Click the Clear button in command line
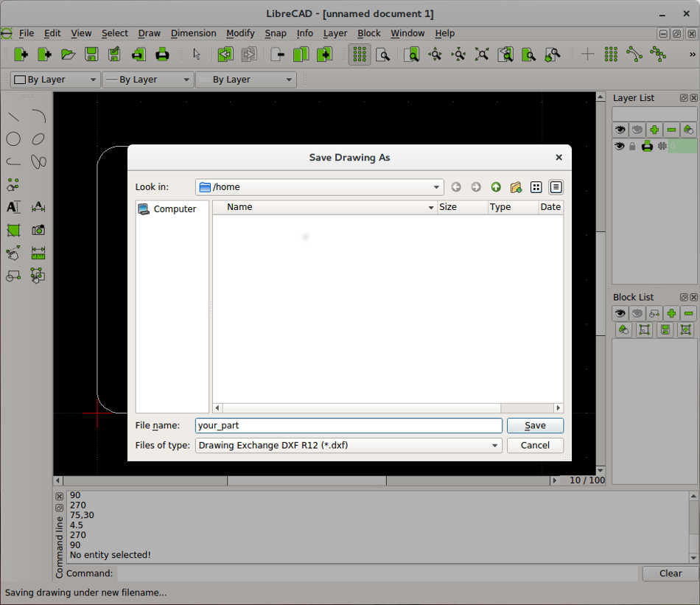Viewport: 700px width, 605px height. 670,573
